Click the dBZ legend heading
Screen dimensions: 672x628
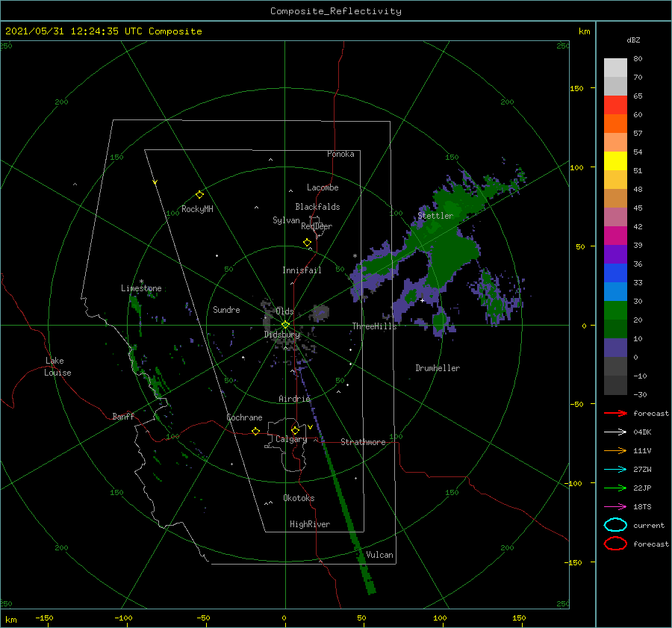tap(633, 40)
